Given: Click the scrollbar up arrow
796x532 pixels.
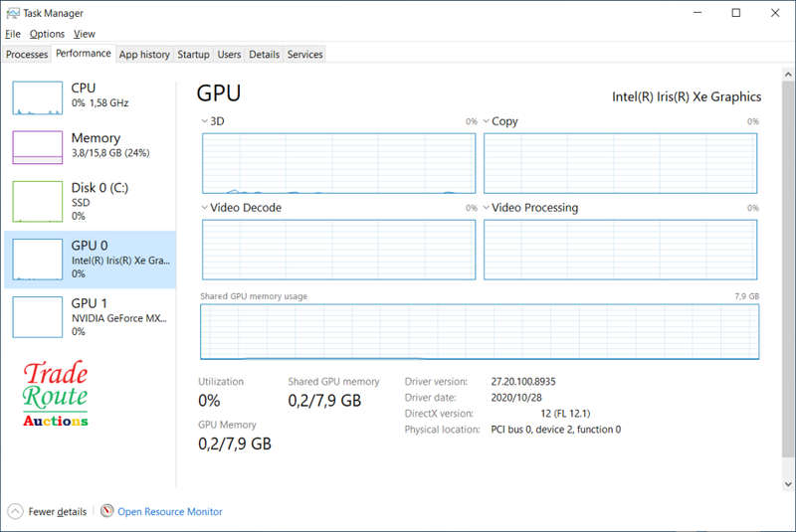Looking at the screenshot, I should (788, 75).
